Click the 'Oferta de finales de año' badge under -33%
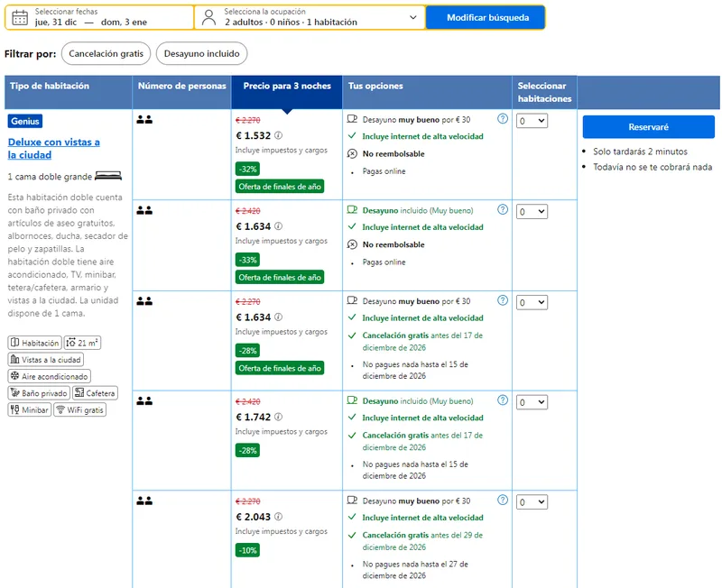 [280, 277]
